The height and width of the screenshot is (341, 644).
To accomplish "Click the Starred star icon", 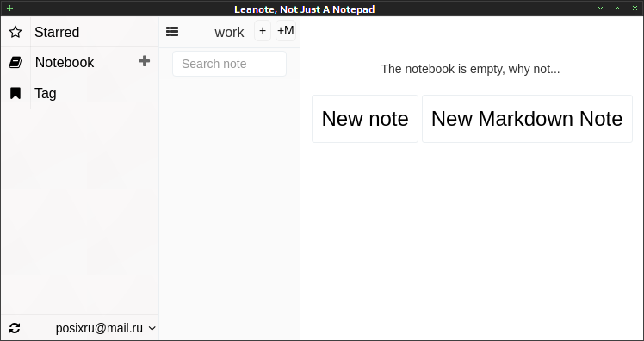I will pos(15,32).
